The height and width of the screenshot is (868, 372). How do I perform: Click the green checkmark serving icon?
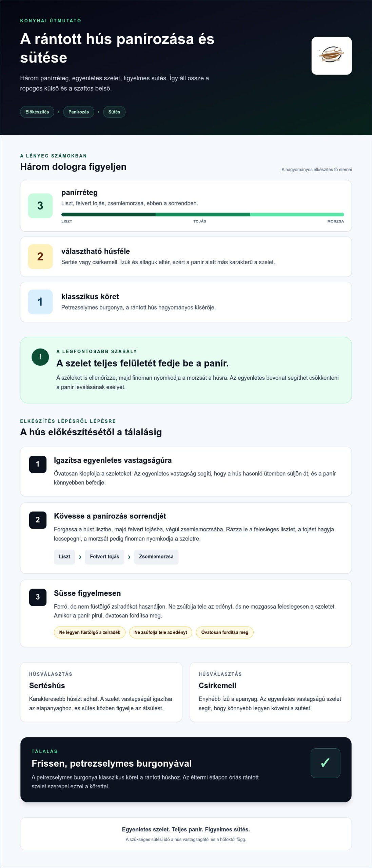[x=325, y=763]
